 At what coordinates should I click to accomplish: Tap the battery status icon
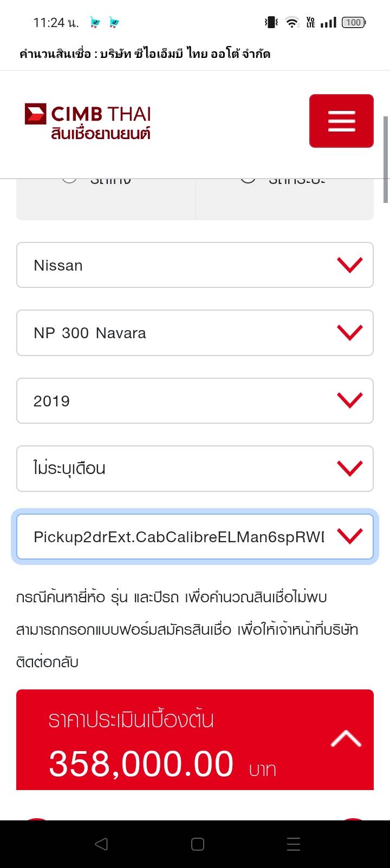click(x=354, y=22)
